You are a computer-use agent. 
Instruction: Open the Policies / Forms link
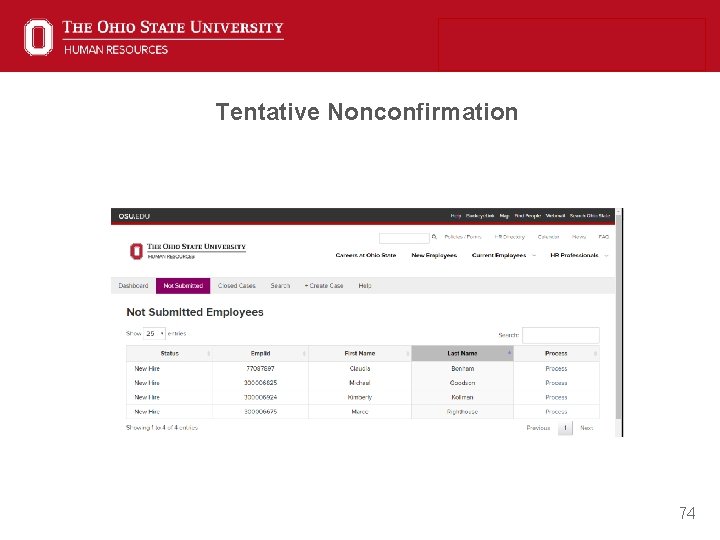[x=462, y=237]
